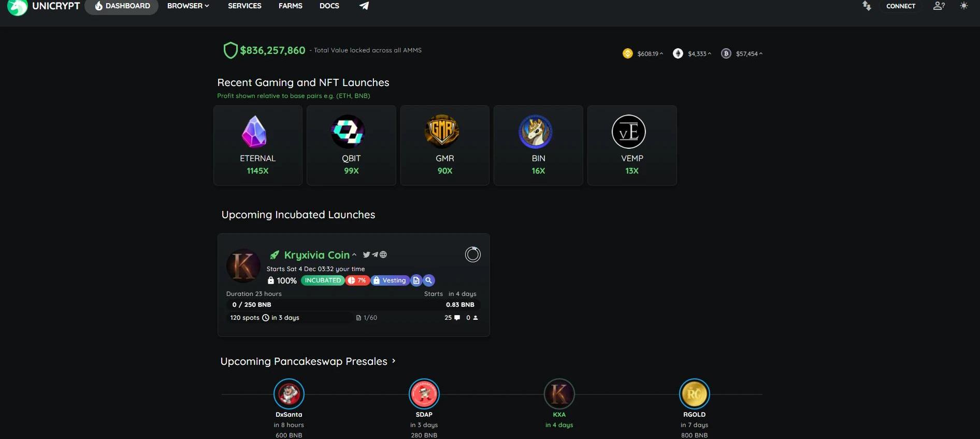Viewport: 980px width, 439px height.
Task: Expand the Kryxivia Coin title caret
Action: [x=354, y=254]
